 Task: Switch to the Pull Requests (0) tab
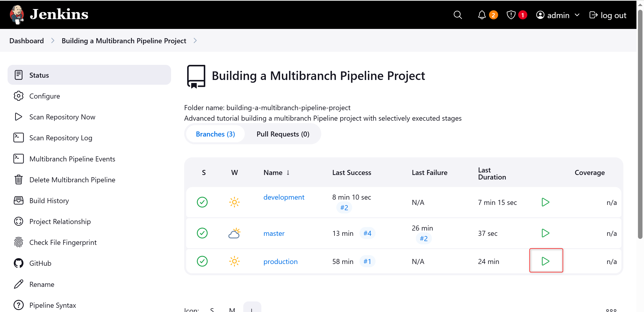283,134
